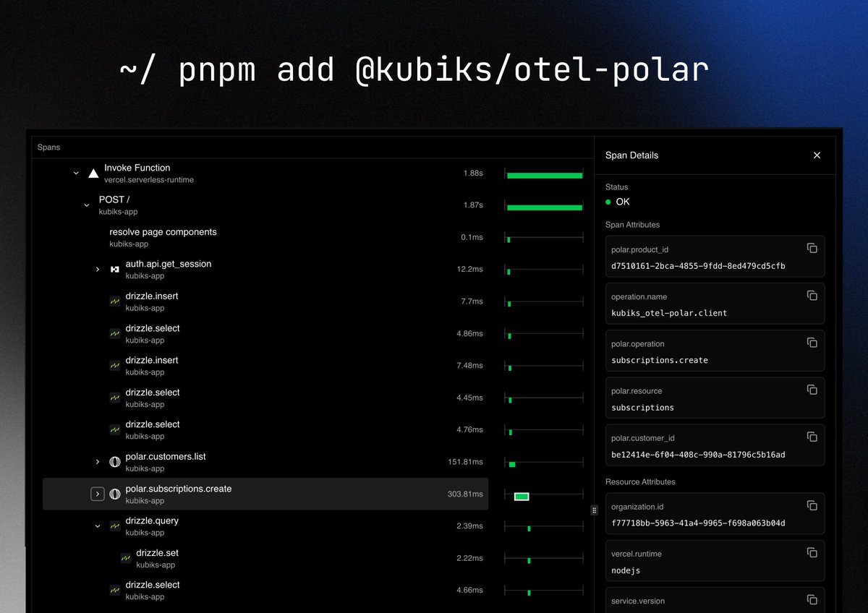Click the subscriptions.create attribute value
This screenshot has height=613, width=868.
coord(660,360)
